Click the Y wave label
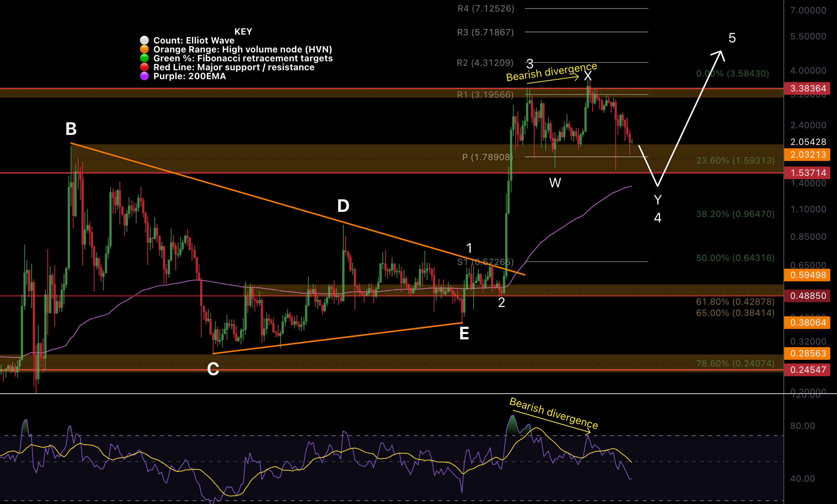The width and height of the screenshot is (837, 504). (658, 200)
